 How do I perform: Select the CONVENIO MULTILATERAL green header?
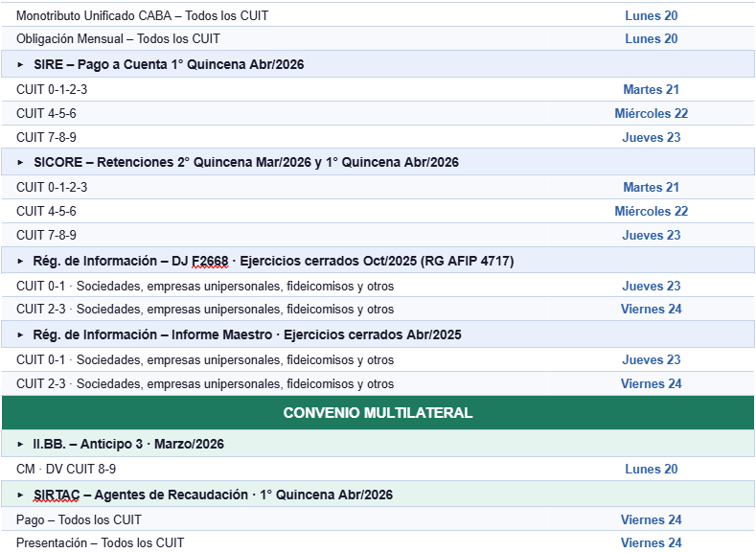click(378, 413)
